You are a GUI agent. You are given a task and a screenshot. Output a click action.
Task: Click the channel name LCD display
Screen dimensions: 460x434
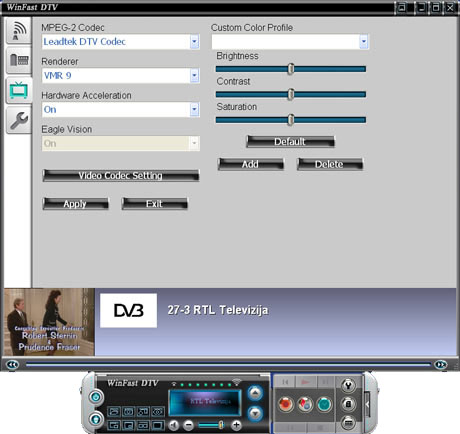tap(205, 403)
